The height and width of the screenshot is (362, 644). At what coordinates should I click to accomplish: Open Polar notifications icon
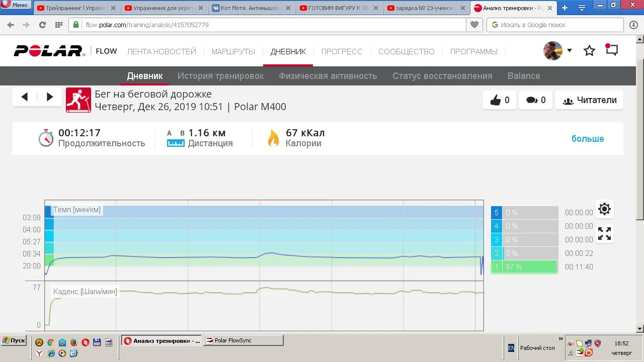[x=611, y=50]
